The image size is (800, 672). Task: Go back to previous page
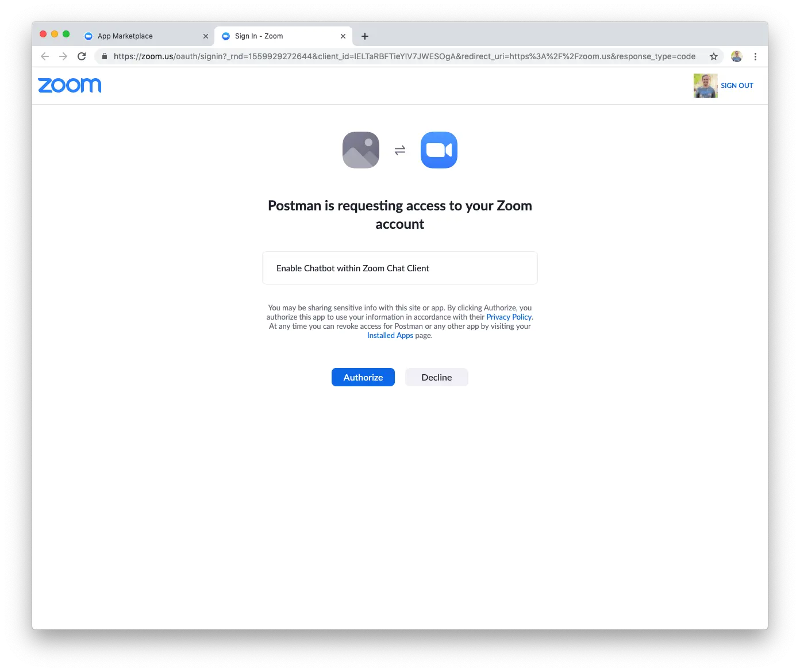click(45, 56)
